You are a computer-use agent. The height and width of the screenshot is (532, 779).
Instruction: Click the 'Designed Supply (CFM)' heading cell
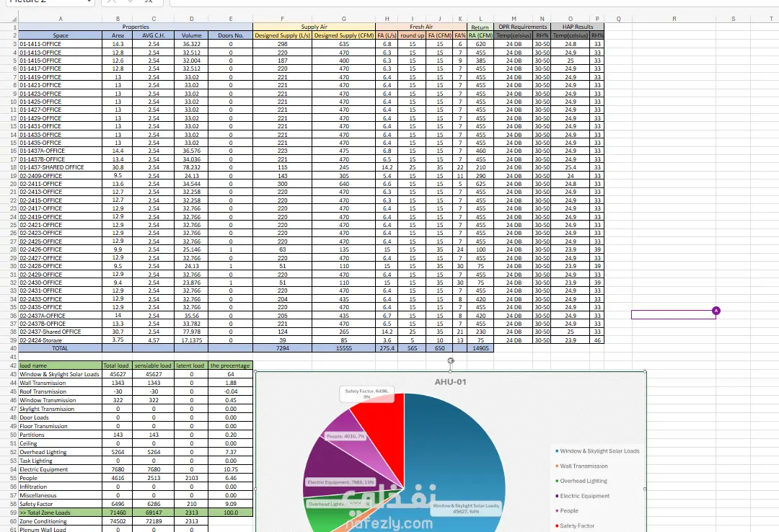pos(344,35)
